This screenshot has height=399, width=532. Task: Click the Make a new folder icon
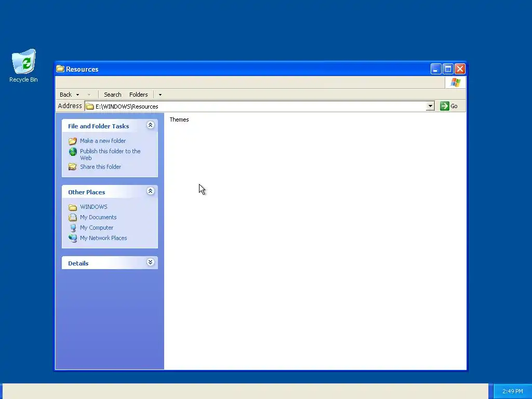73,141
